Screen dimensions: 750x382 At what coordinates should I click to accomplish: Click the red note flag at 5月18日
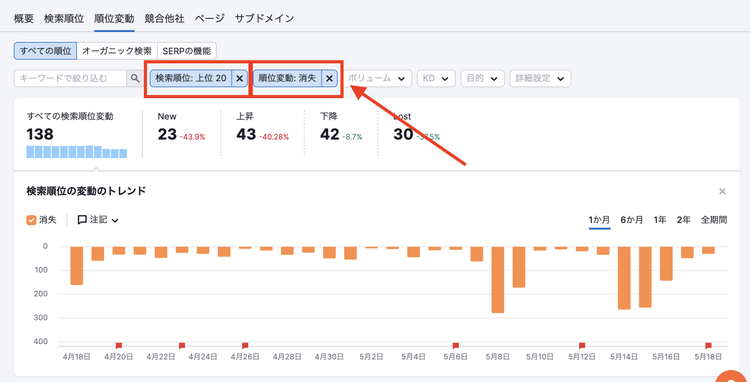708,345
